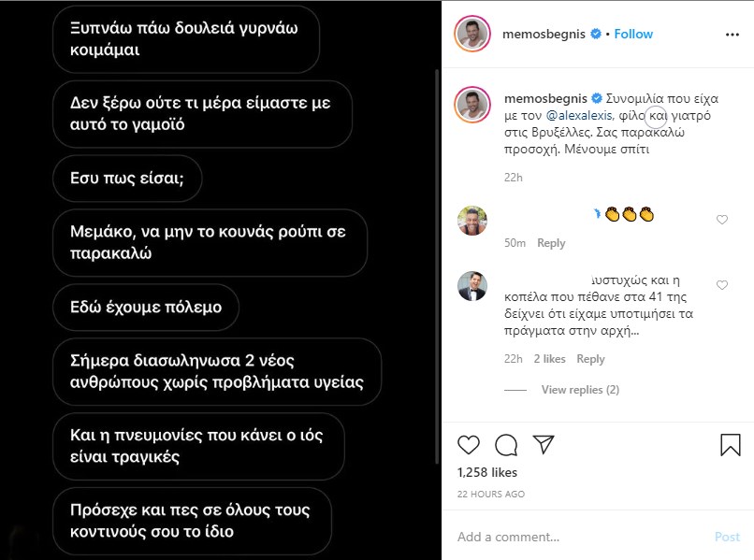Open the three-dot more options menu
Viewport: 754px width, 560px height.
(x=732, y=35)
